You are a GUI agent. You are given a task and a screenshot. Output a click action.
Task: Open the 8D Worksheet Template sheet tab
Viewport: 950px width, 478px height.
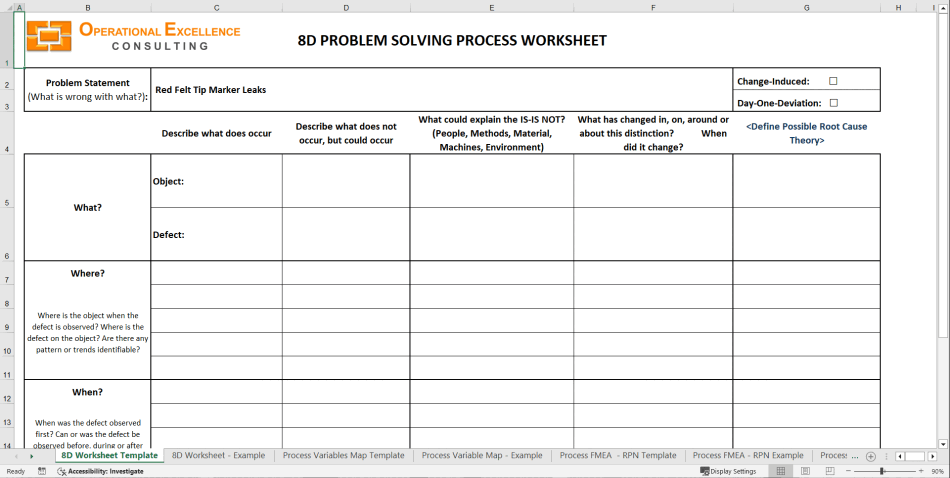click(110, 455)
